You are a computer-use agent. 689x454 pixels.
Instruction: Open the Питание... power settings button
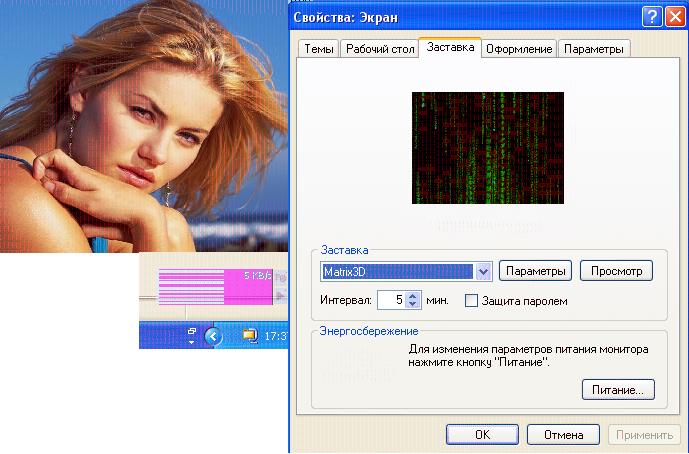pos(618,389)
